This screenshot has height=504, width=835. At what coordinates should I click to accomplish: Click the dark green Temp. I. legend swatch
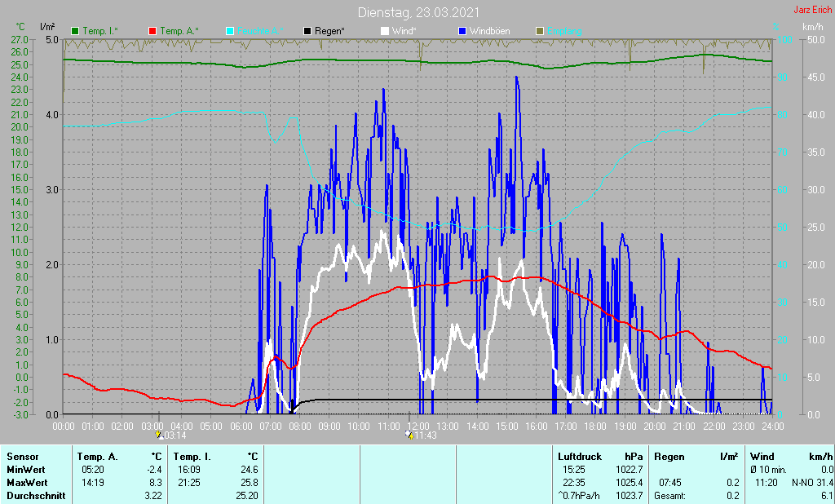coord(75,32)
